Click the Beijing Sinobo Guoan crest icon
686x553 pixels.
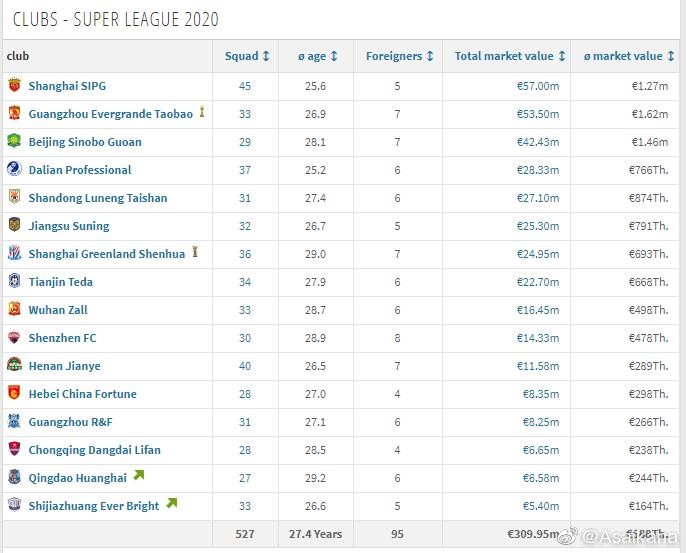[14, 142]
